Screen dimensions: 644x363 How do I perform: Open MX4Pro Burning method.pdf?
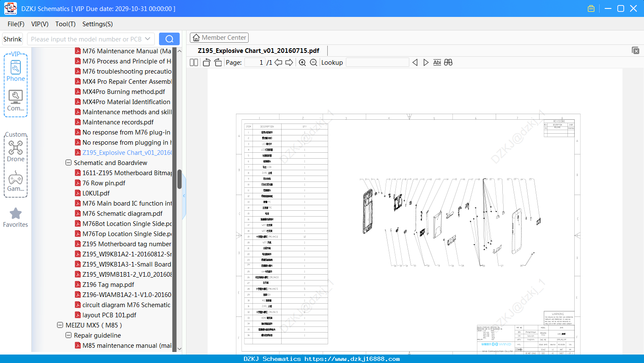(120, 92)
